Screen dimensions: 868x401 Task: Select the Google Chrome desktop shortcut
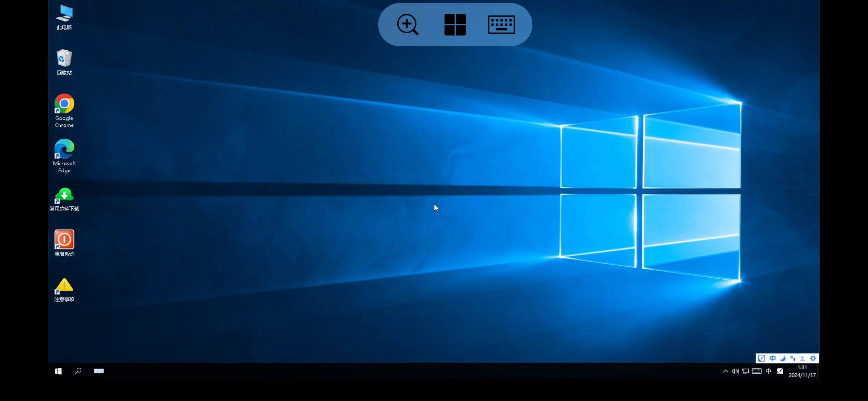click(64, 110)
